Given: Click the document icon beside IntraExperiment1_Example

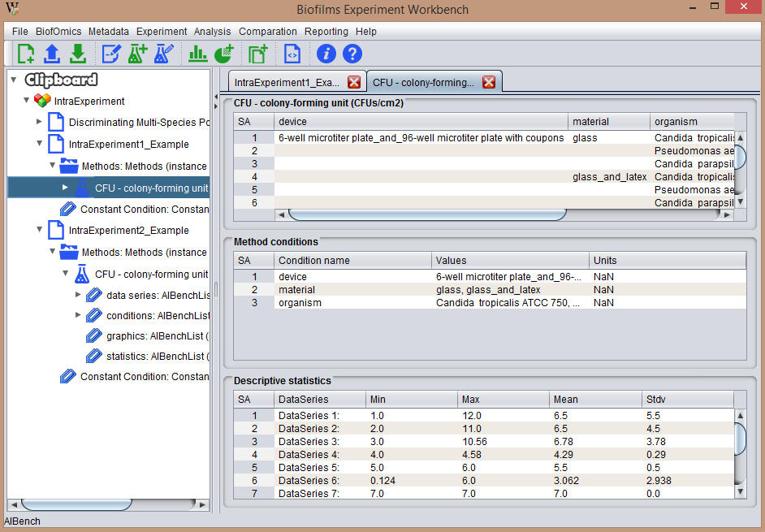Looking at the screenshot, I should (56, 144).
